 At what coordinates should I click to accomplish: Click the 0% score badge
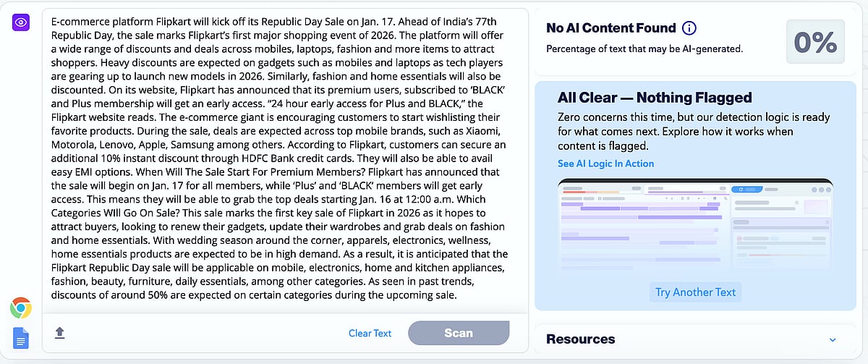[814, 43]
